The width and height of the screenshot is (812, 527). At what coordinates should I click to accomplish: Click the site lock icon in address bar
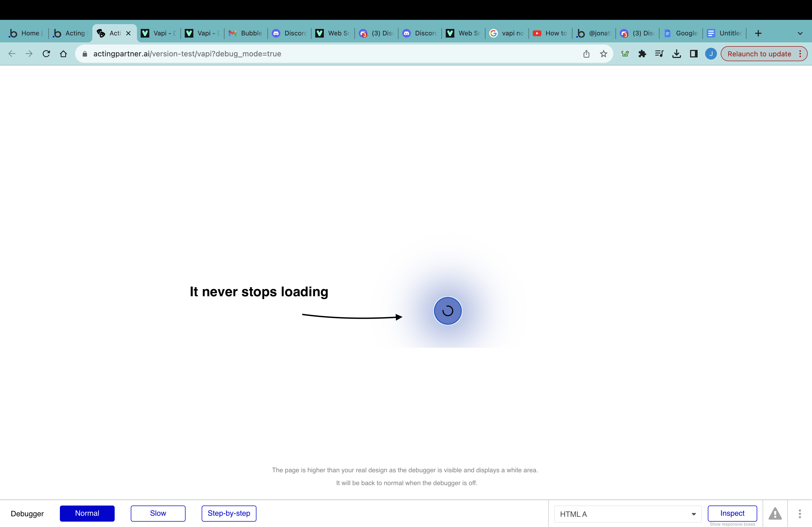pyautogui.click(x=84, y=53)
